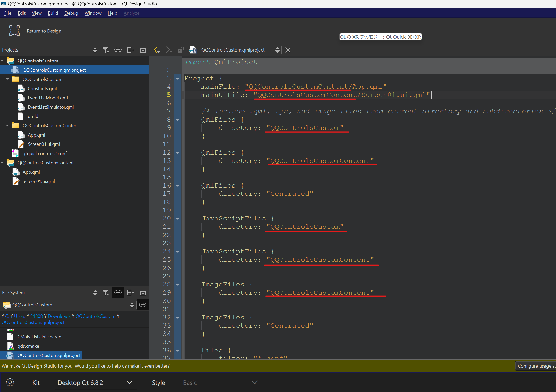Open the File System root directory dropdown
556x392 pixels.
tap(132, 305)
